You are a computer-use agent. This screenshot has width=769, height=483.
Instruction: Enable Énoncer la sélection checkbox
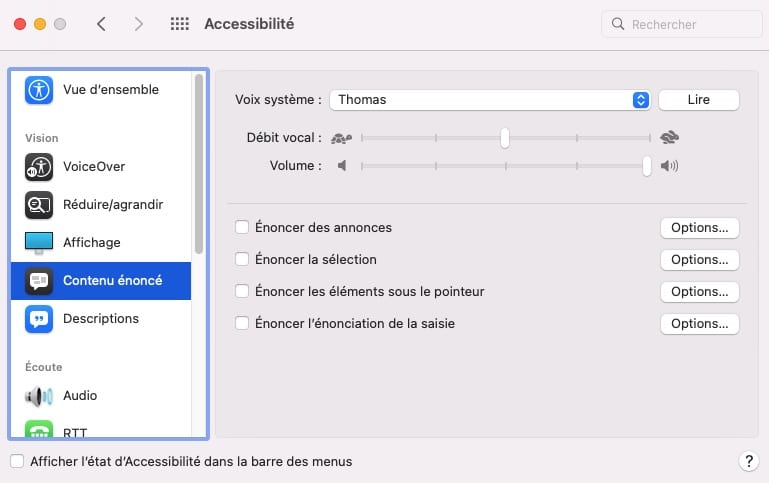[x=242, y=259]
